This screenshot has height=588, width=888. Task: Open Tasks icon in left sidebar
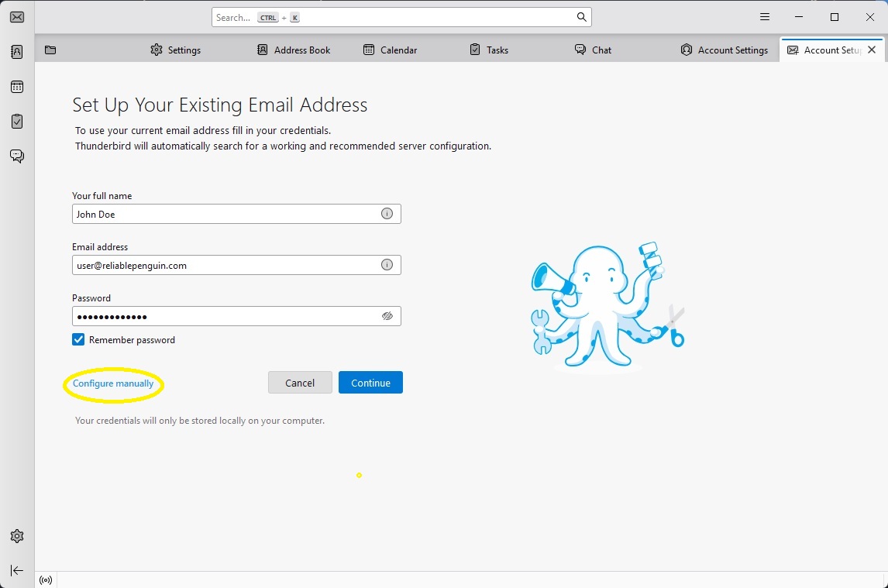coord(17,122)
